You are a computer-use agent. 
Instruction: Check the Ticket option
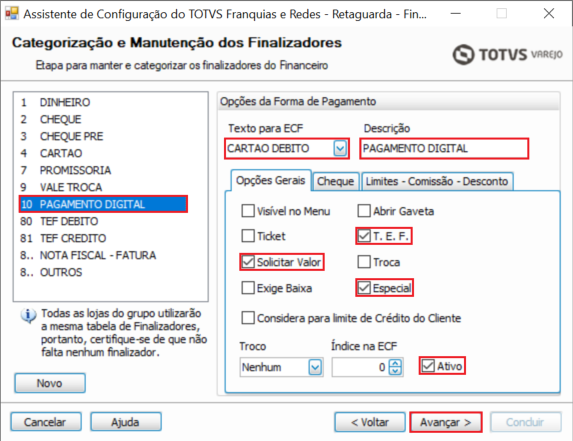[248, 236]
